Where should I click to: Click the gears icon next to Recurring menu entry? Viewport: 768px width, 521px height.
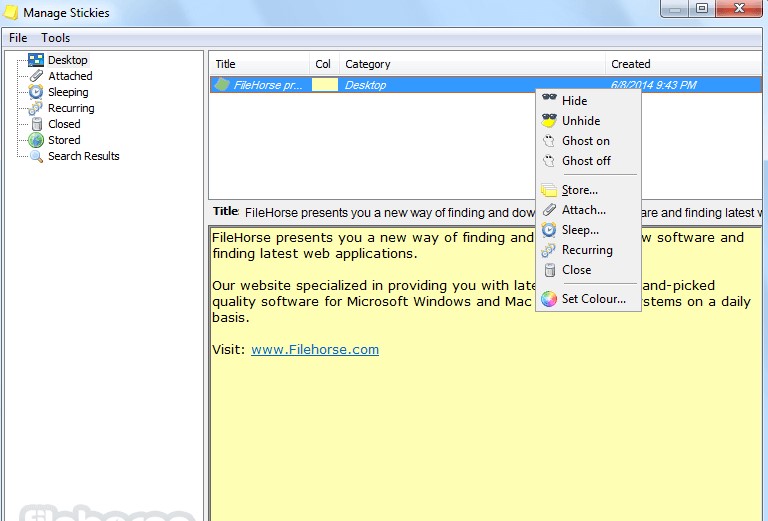coord(549,250)
